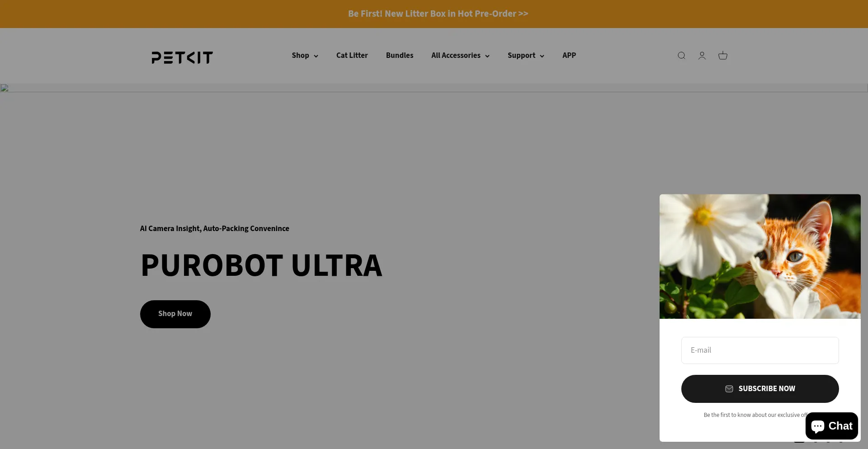The width and height of the screenshot is (868, 449).
Task: Click the PUROBOT ULTRA headline
Action: 261,265
